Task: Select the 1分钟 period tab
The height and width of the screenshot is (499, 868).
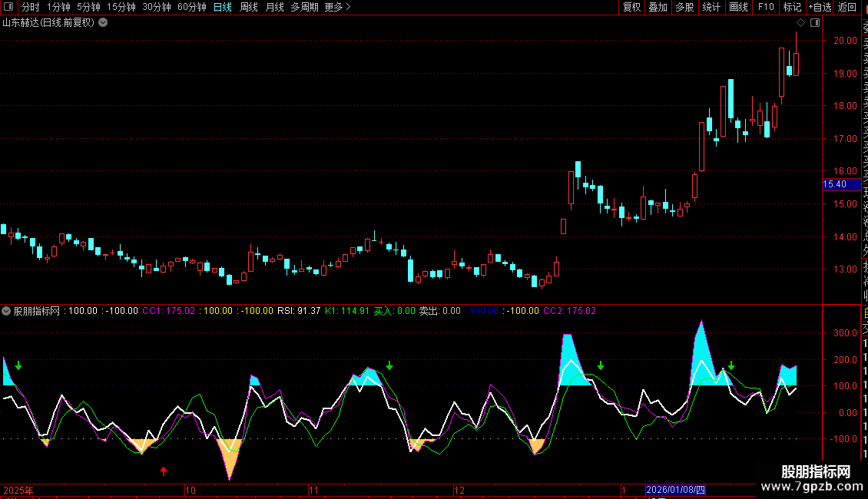Action: coord(58,7)
